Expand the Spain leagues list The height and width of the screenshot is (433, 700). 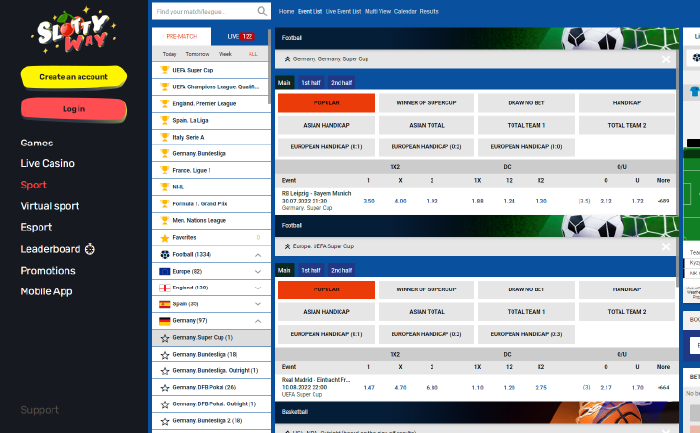[258, 304]
